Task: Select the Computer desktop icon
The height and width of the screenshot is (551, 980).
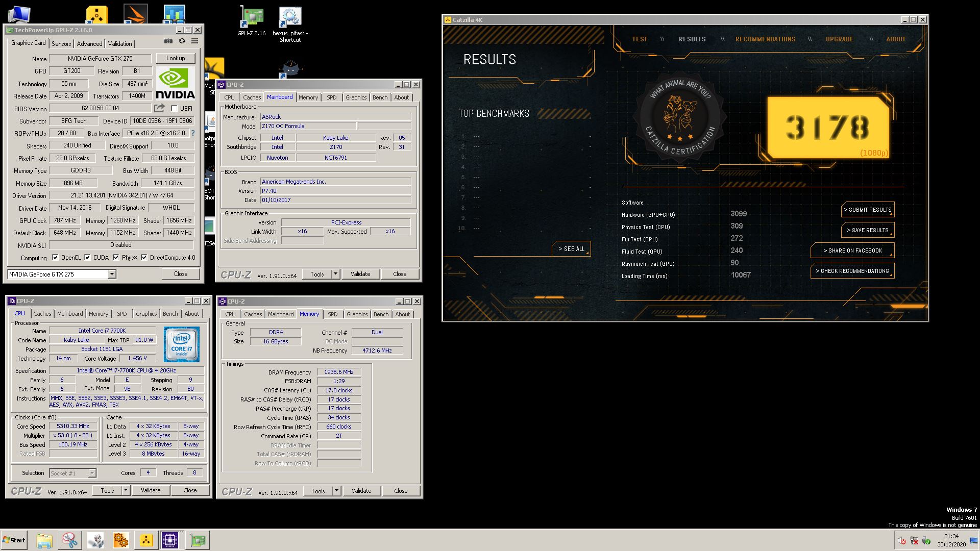Action: click(x=19, y=14)
